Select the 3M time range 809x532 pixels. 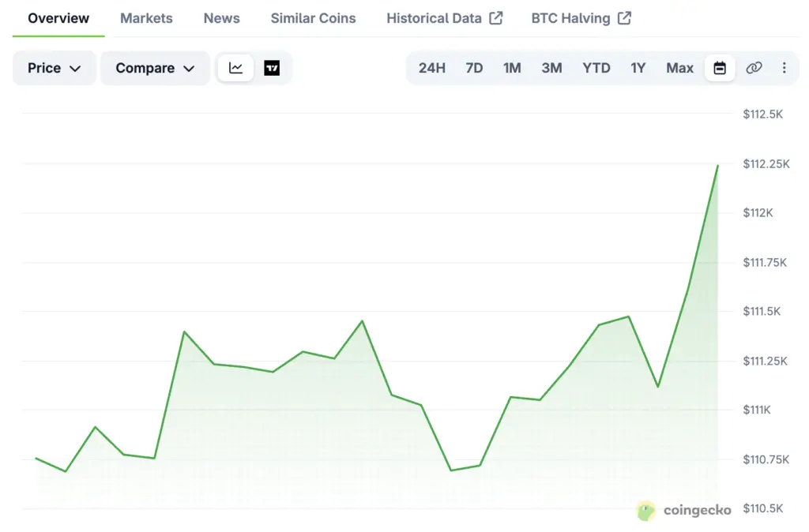click(551, 68)
